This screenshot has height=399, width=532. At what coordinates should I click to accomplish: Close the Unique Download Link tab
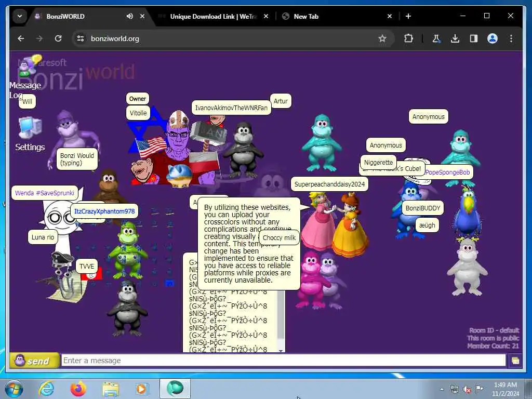(x=266, y=16)
